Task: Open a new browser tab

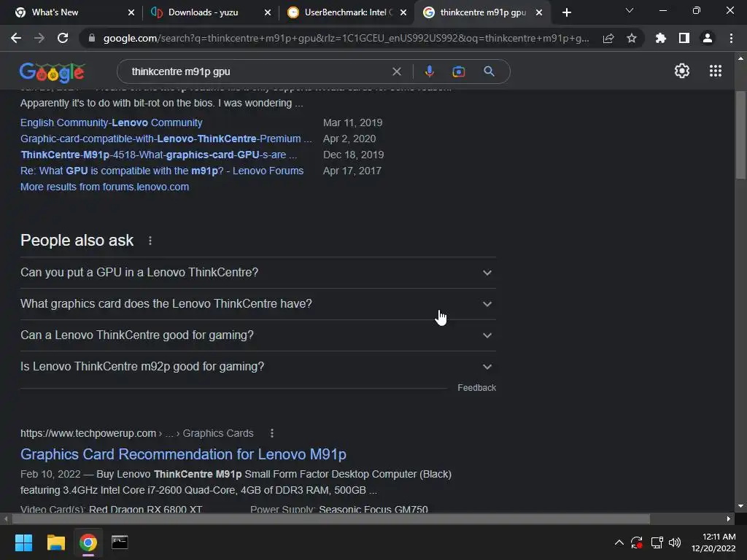Action: click(566, 12)
